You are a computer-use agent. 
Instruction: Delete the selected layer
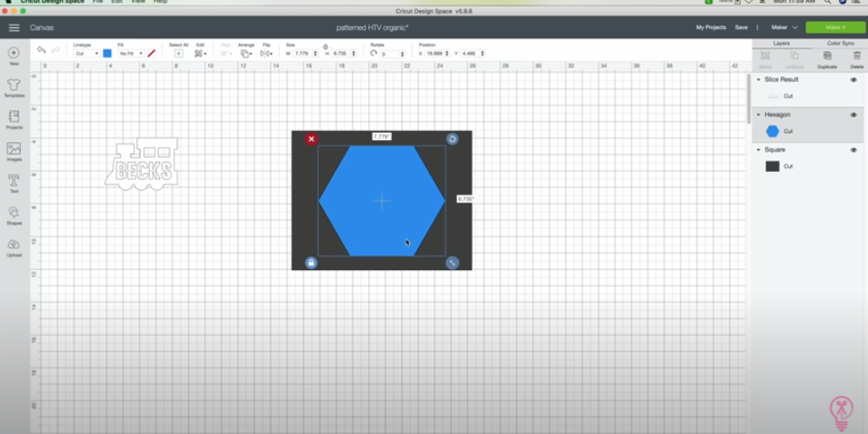[857, 59]
